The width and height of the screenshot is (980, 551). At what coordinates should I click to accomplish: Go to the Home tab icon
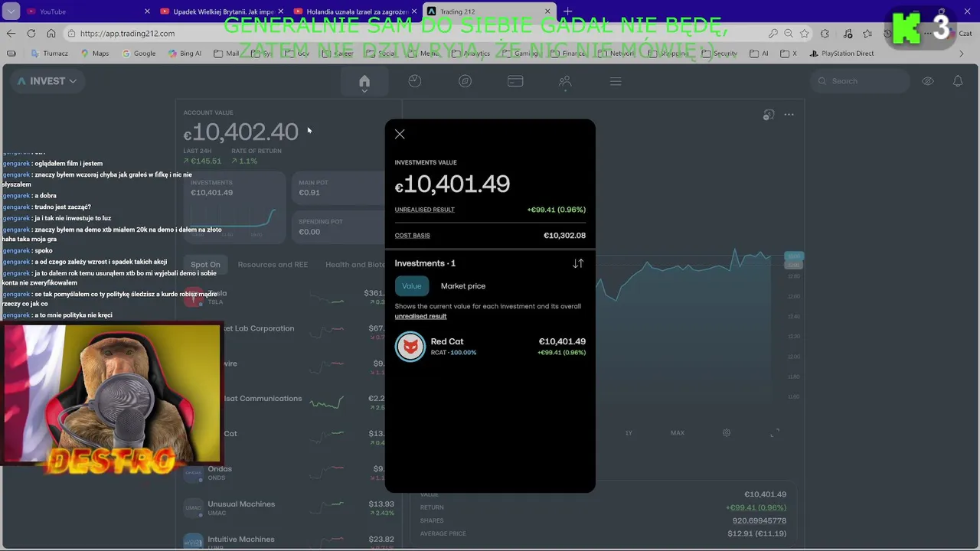[x=364, y=81]
